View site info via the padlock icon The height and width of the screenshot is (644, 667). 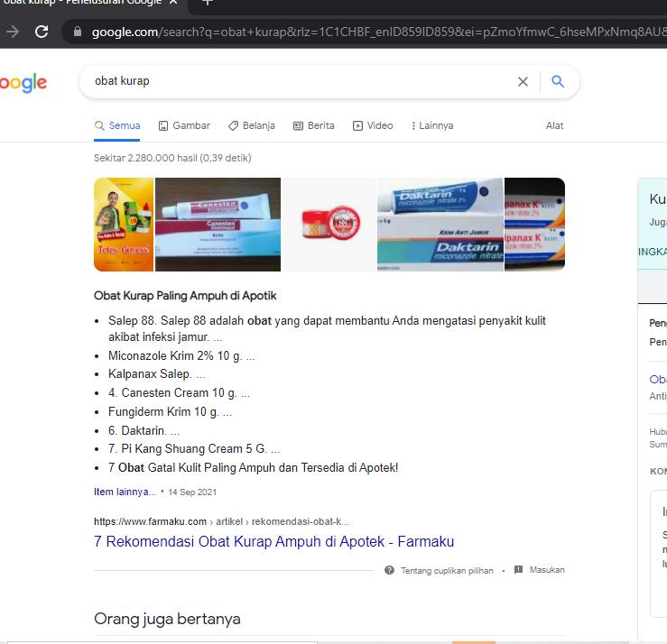pyautogui.click(x=78, y=32)
